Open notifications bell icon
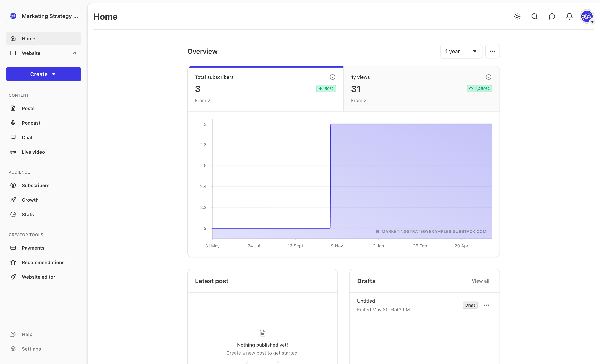Screen dimensions: 600x364 pyautogui.click(x=569, y=16)
